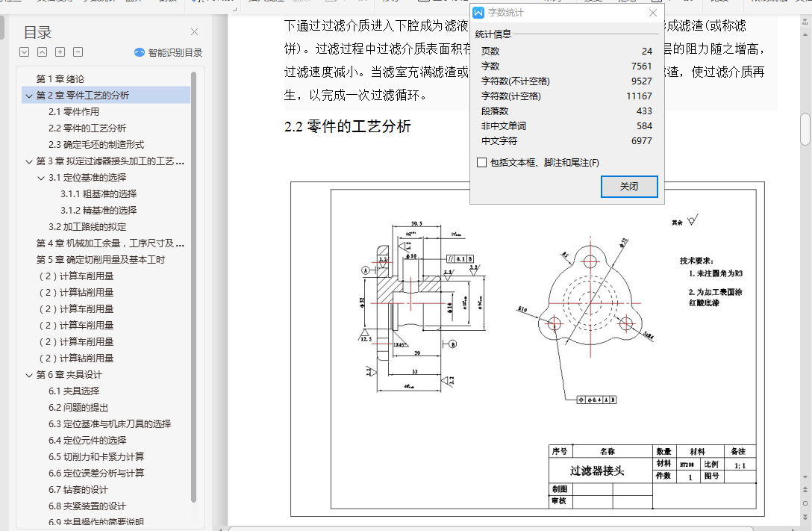Select 6.6 定位误差分析与计算 entry
Viewport: 812px width, 531px height.
click(96, 473)
